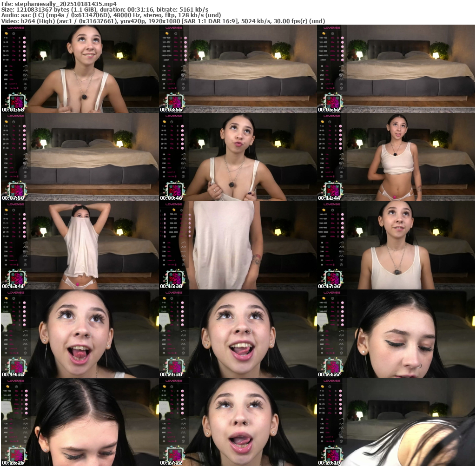Open the thumbnail timestamped 00:03:55
This screenshot has height=466, width=476.
point(238,69)
